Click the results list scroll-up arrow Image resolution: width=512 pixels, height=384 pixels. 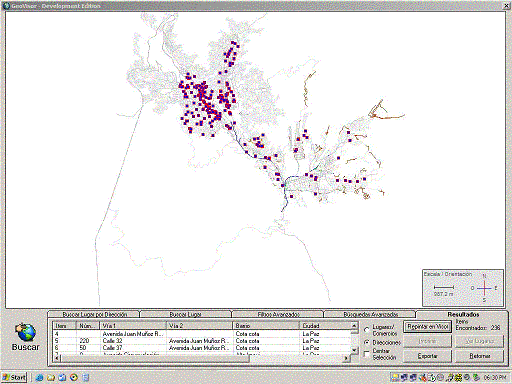coord(354,326)
